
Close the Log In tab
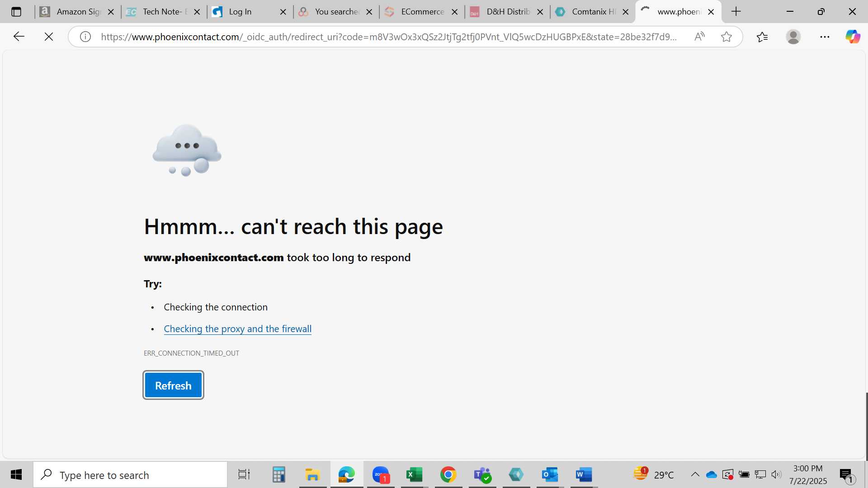(x=283, y=12)
